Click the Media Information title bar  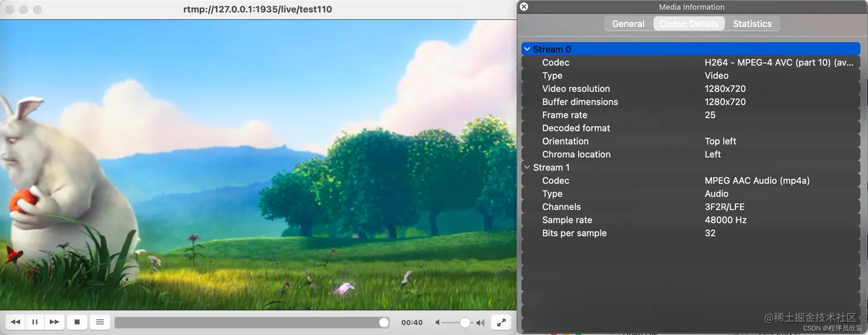(x=692, y=7)
